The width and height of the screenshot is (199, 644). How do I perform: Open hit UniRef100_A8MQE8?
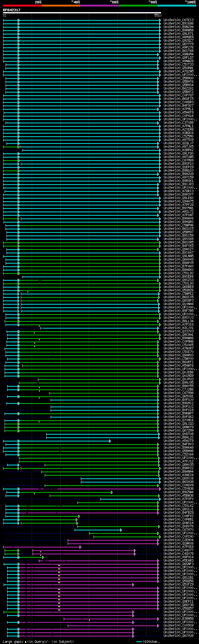tap(178, 37)
